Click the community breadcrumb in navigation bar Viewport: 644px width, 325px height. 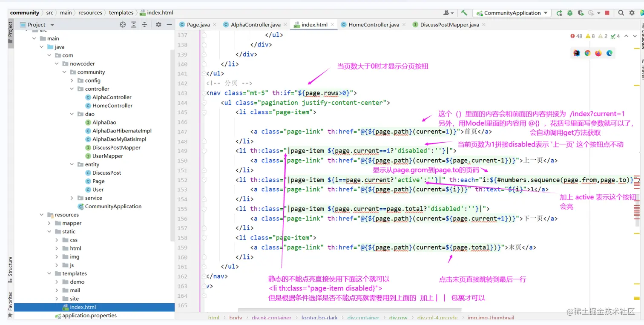[x=24, y=13]
